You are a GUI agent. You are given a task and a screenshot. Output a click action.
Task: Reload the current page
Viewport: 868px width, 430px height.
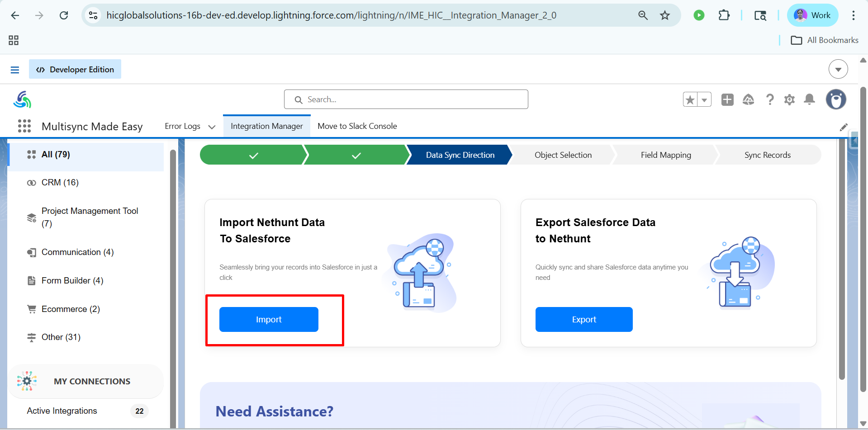[x=64, y=15]
